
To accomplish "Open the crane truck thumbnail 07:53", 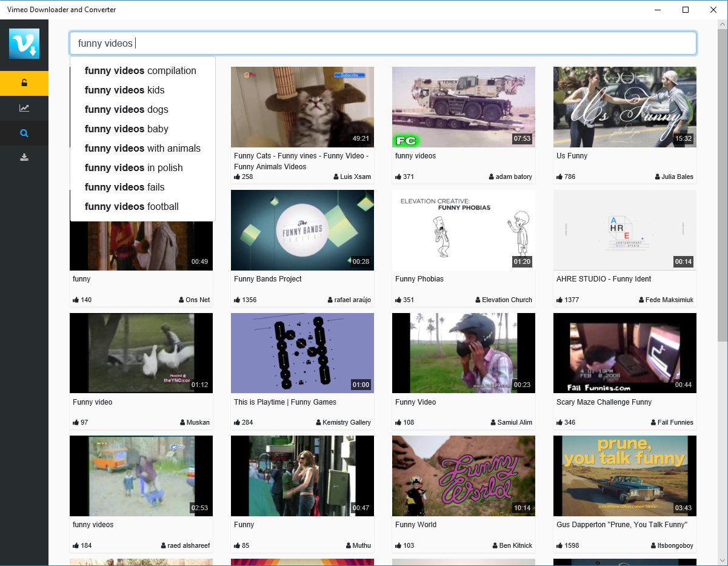I will (x=464, y=107).
